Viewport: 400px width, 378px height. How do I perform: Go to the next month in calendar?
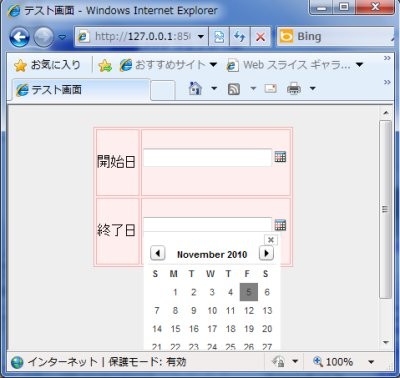[x=266, y=253]
